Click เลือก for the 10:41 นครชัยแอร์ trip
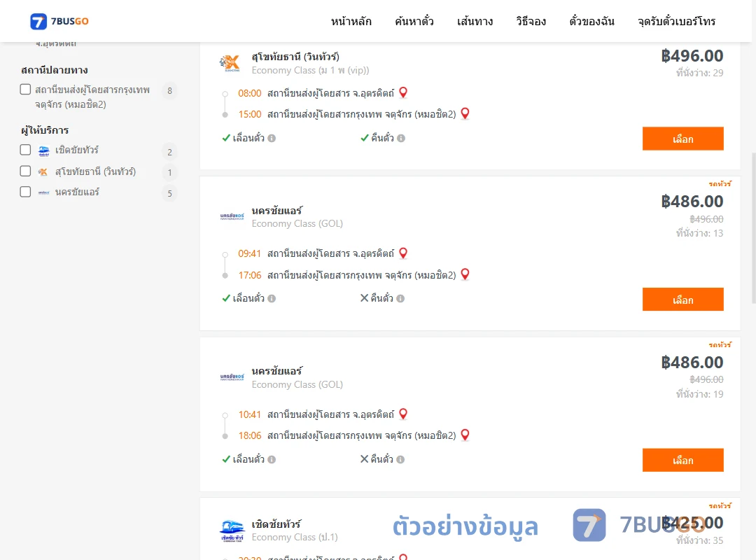The width and height of the screenshot is (756, 560). 682,460
